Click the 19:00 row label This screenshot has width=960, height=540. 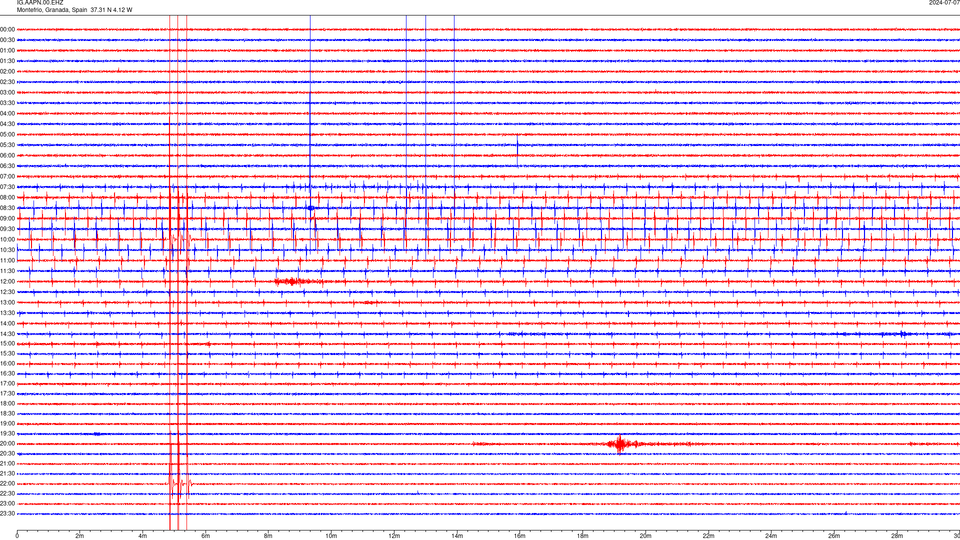coord(7,424)
